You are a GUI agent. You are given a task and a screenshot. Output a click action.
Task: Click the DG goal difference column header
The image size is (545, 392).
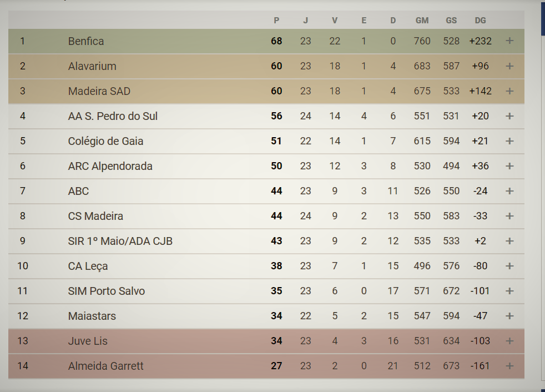480,21
